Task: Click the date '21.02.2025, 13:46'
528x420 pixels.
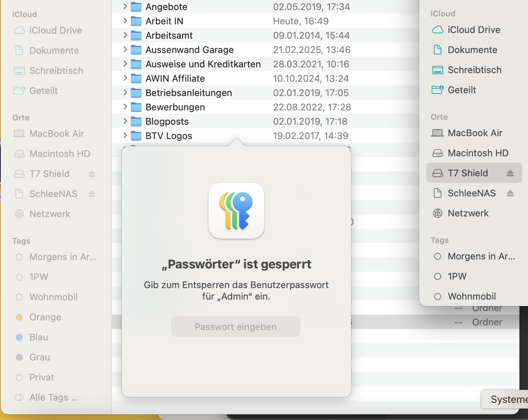Action: 312,50
